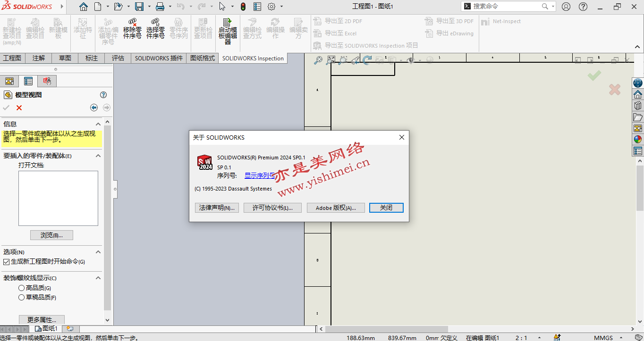
Task: Open the Options gear icon
Action: (x=271, y=7)
